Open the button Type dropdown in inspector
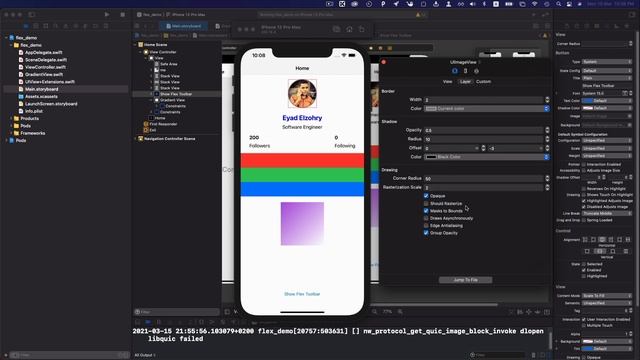Viewport: 640px width, 360px height. pyautogui.click(x=607, y=62)
